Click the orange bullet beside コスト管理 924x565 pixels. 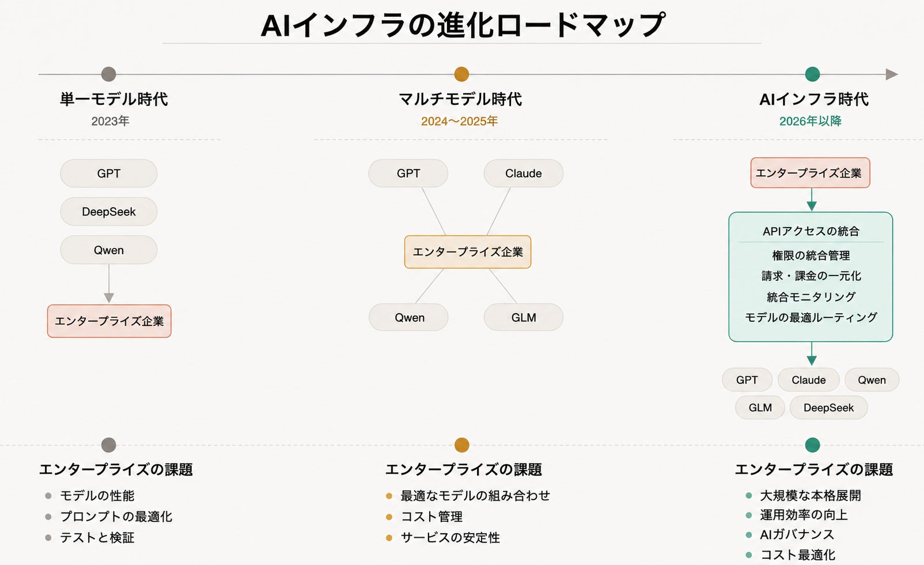pos(389,517)
